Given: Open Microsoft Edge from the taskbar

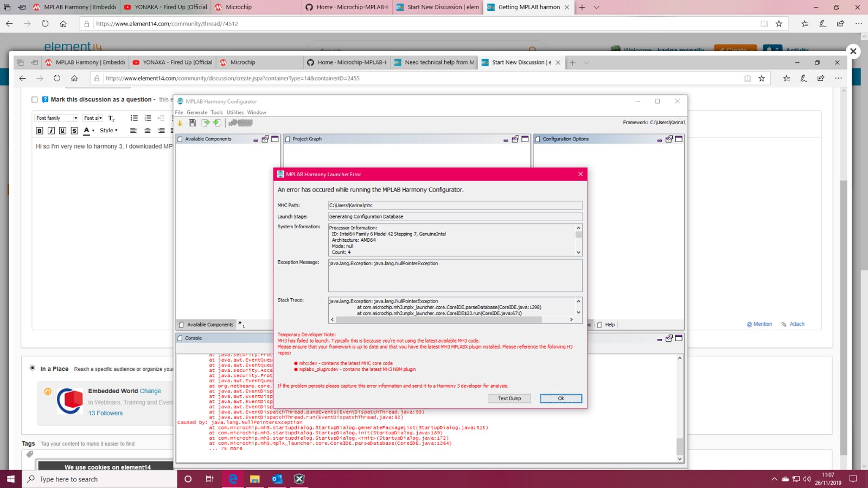Looking at the screenshot, I should point(233,479).
